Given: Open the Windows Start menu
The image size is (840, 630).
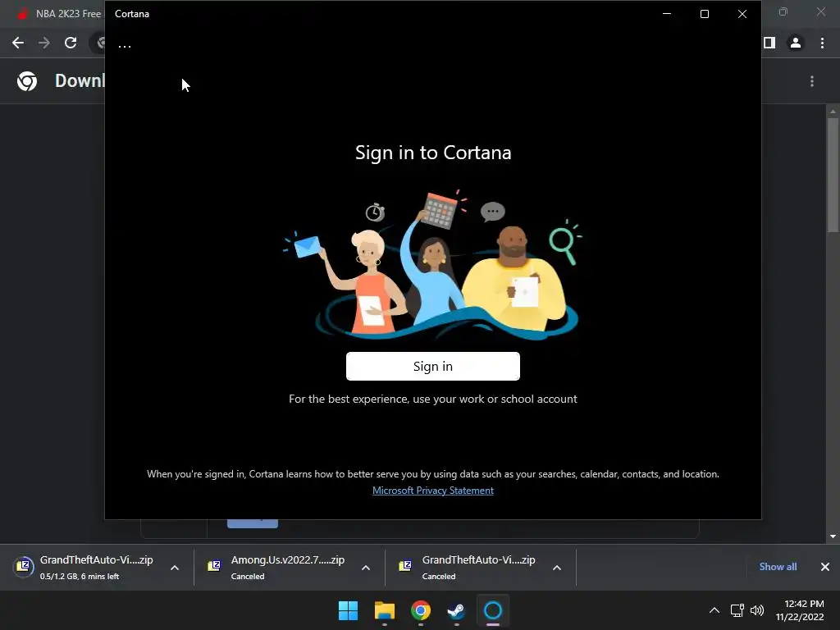Looking at the screenshot, I should 348,610.
